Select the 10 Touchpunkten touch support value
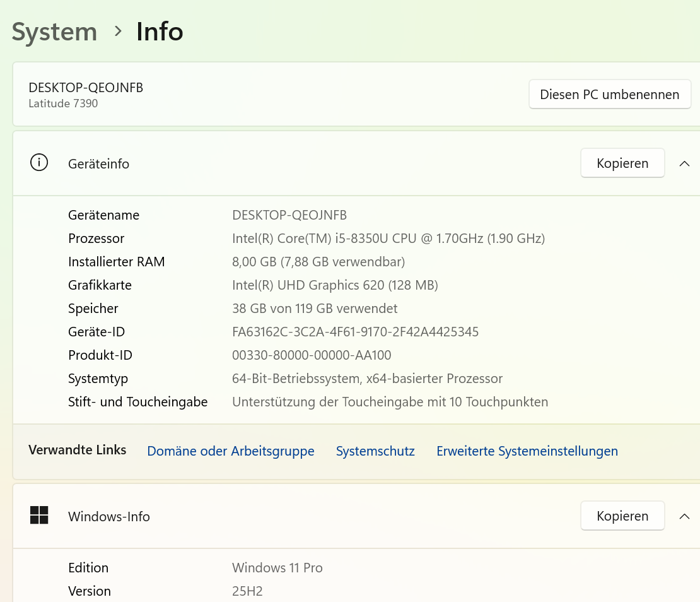 coord(390,402)
